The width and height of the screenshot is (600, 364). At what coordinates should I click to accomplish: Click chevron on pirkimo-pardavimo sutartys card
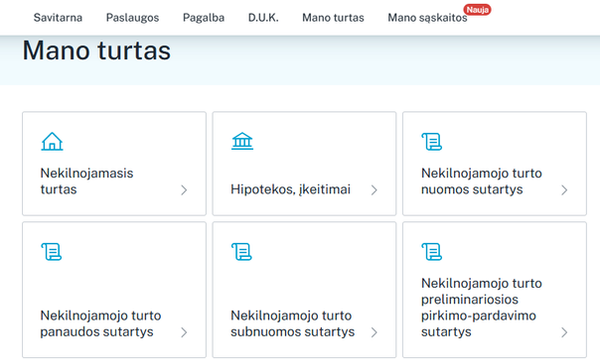point(564,332)
